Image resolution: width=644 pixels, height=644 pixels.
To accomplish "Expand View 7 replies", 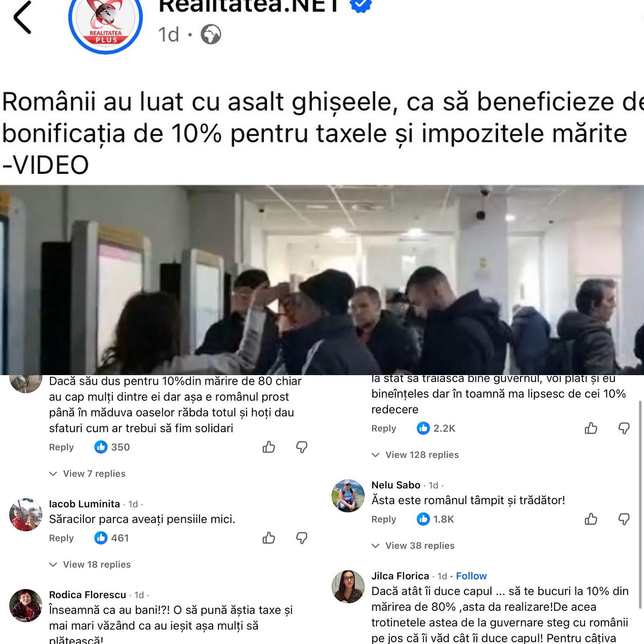I will click(x=88, y=474).
